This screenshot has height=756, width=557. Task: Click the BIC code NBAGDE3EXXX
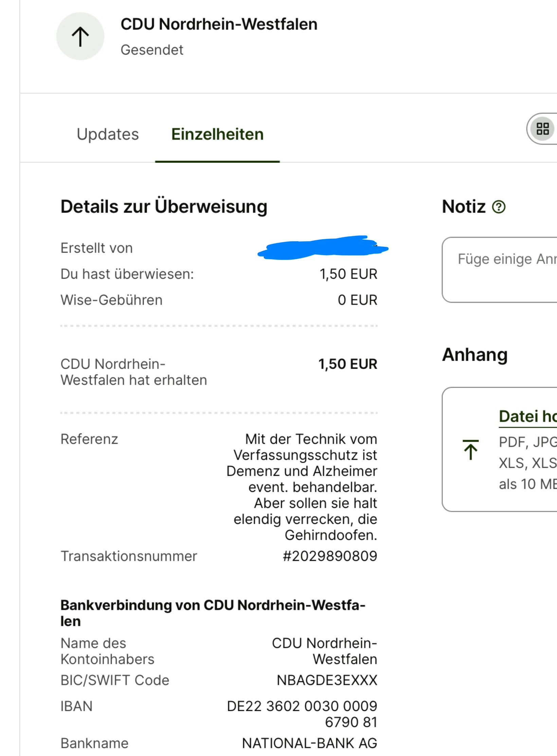click(327, 680)
